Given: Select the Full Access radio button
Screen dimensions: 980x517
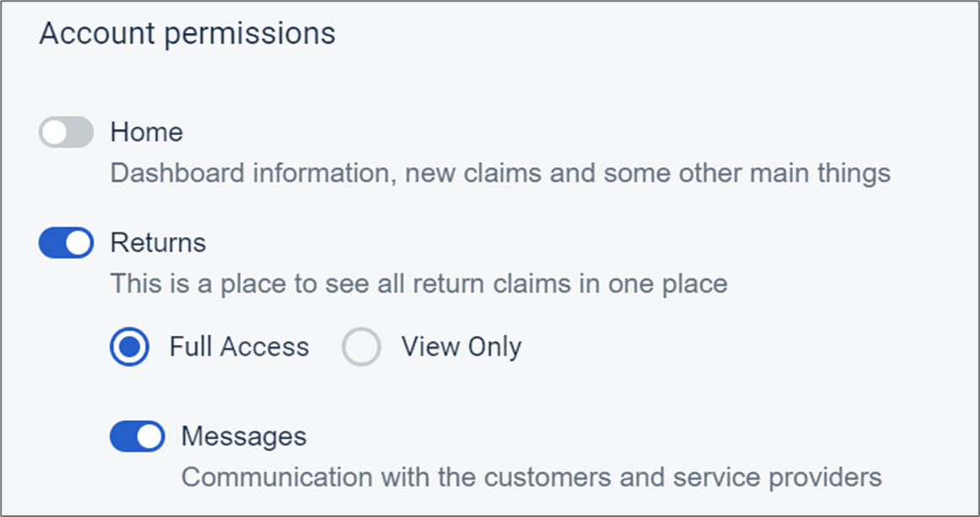Looking at the screenshot, I should click(129, 347).
